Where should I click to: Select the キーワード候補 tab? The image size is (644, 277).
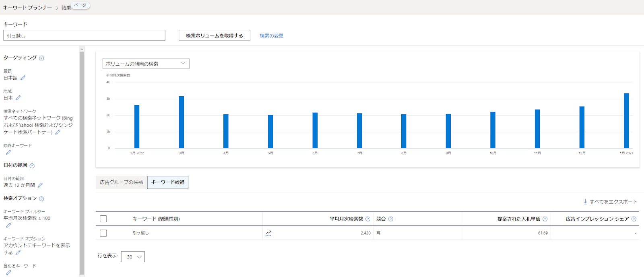tap(168, 182)
